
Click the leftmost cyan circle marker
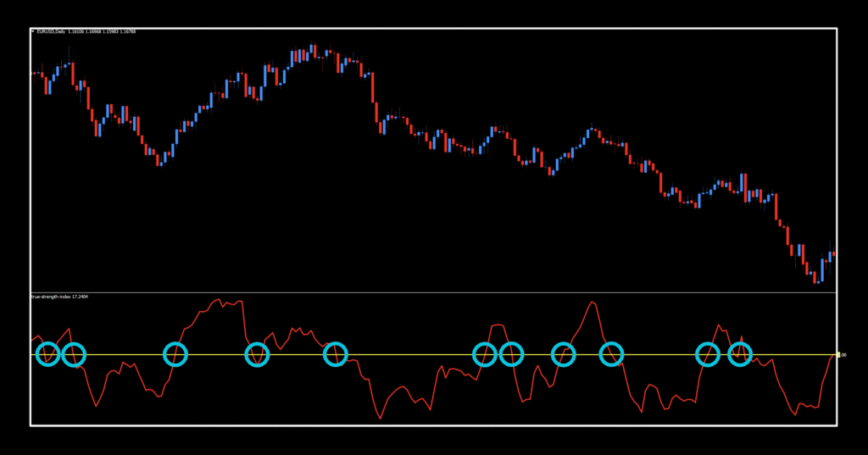coord(48,354)
